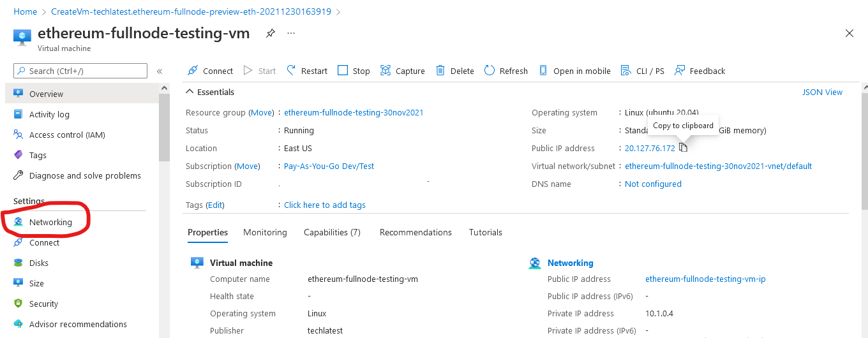Click DNS name Not configured link

coord(653,184)
